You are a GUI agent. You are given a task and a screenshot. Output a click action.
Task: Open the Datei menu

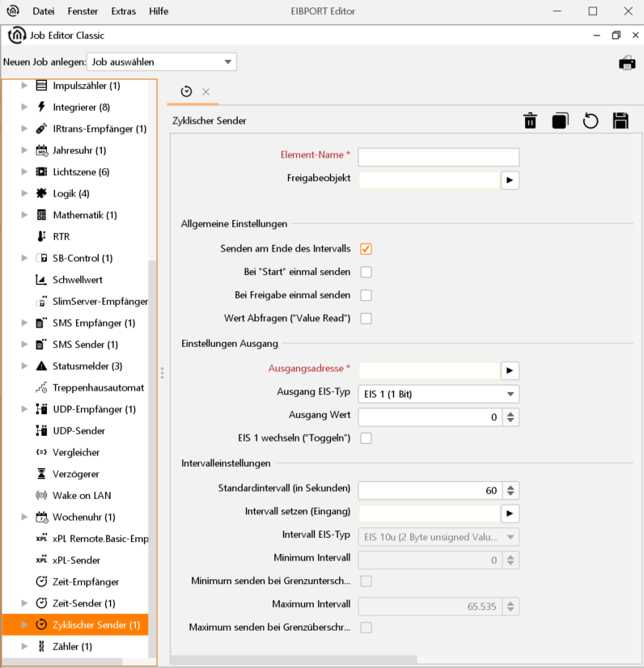click(x=44, y=11)
